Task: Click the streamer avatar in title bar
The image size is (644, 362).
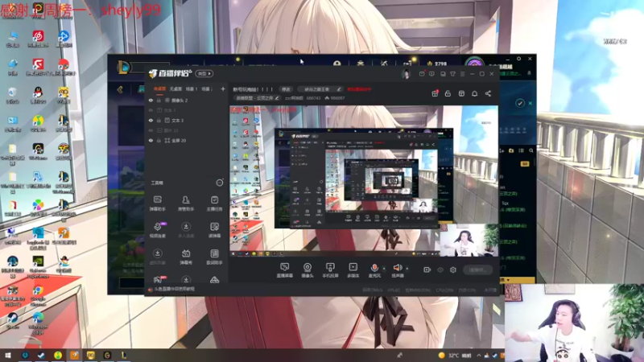Action: click(407, 74)
